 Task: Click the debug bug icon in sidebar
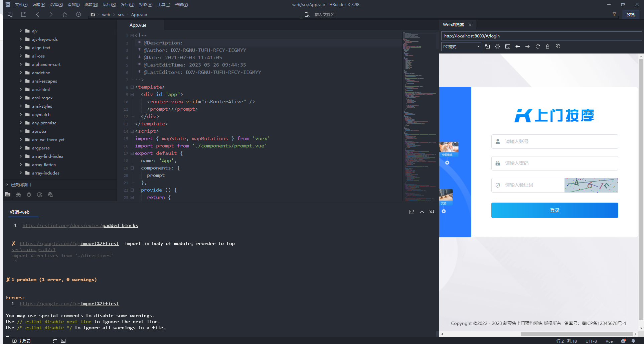click(29, 195)
